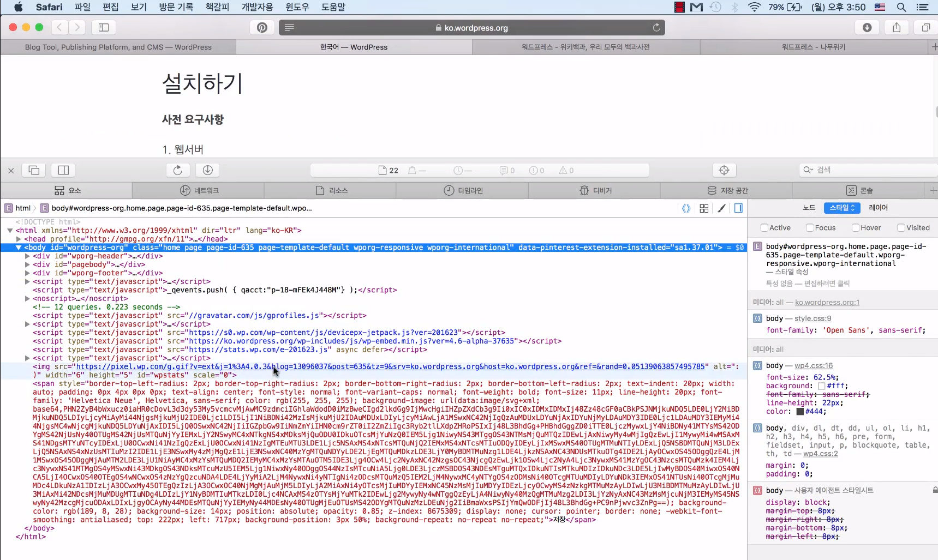This screenshot has height=560, width=938.
Task: Toggle the Visited pseudo-class checkbox
Action: coord(901,228)
